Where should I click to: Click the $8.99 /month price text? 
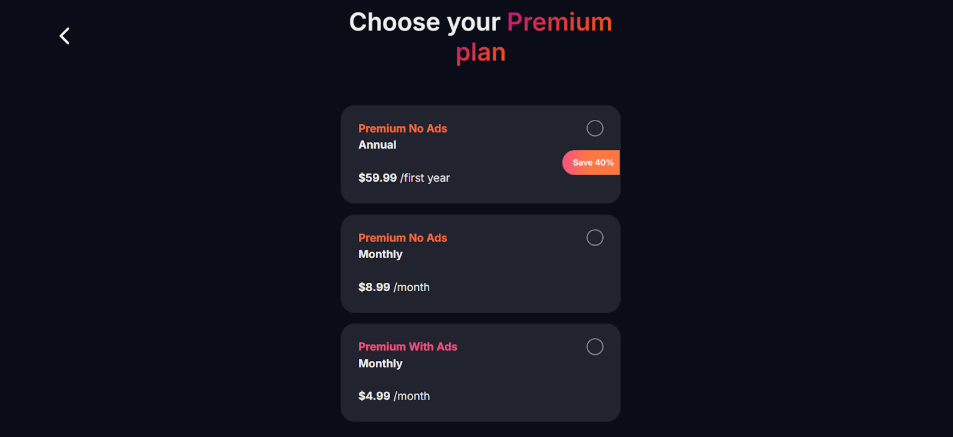[x=394, y=287]
